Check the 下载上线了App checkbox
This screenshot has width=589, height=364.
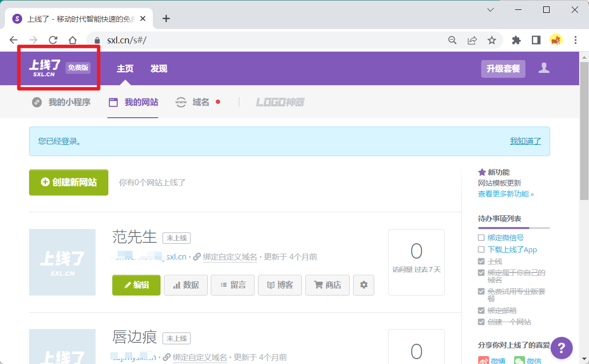point(480,249)
